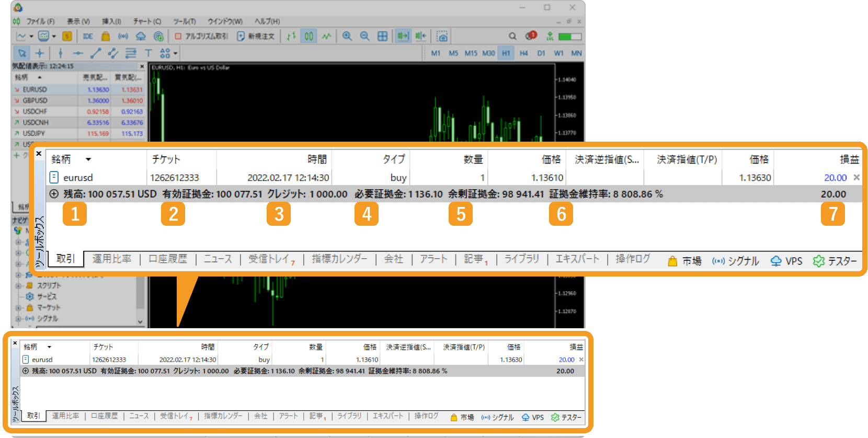
Task: Activate the standard arrow cursor tool
Action: [x=22, y=53]
